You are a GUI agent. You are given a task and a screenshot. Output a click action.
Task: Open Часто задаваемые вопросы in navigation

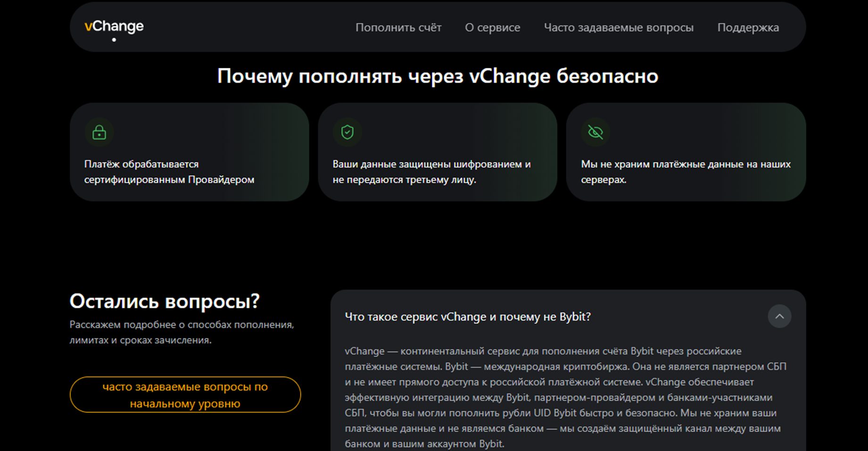pyautogui.click(x=619, y=27)
